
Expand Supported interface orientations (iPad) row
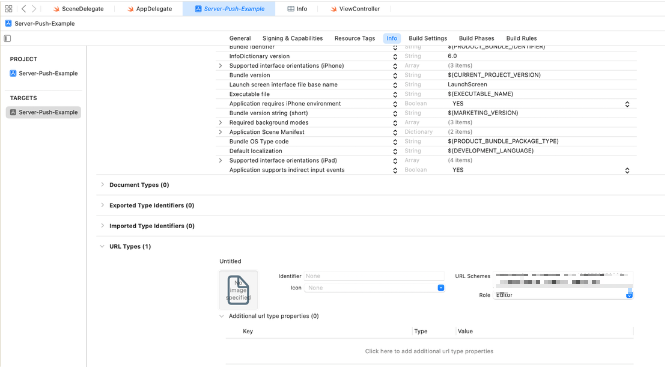coord(220,161)
